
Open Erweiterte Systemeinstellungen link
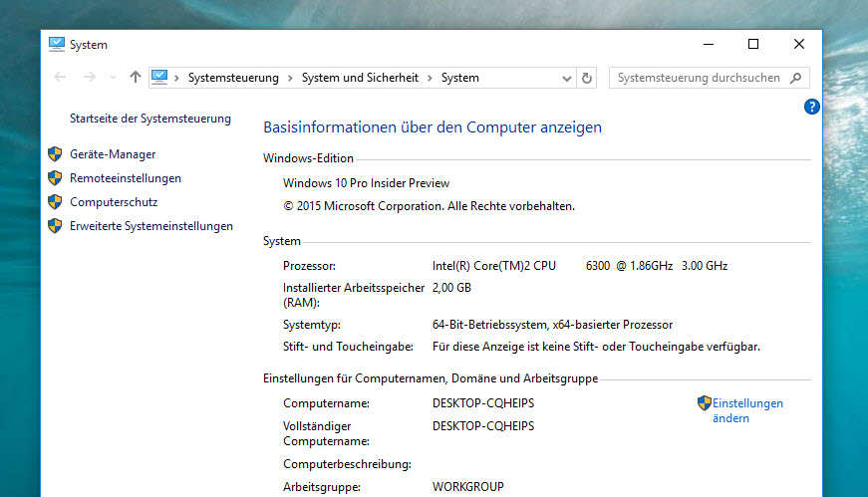tap(151, 226)
